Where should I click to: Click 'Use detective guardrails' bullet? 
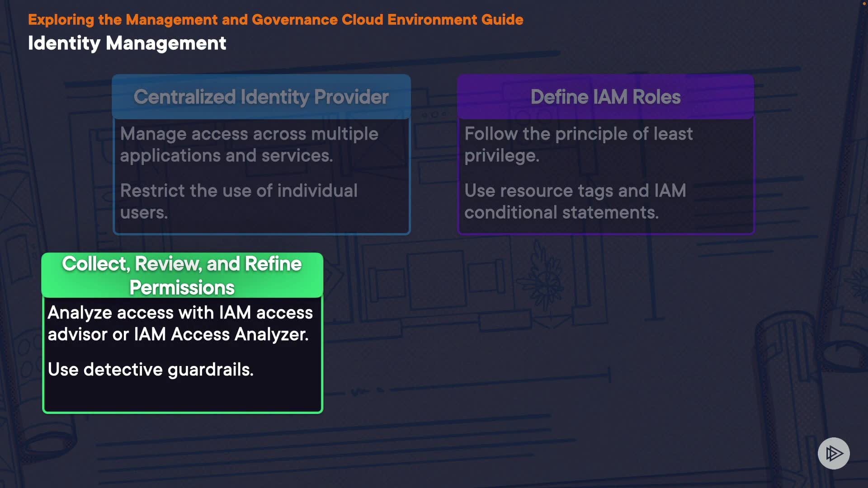[151, 370]
